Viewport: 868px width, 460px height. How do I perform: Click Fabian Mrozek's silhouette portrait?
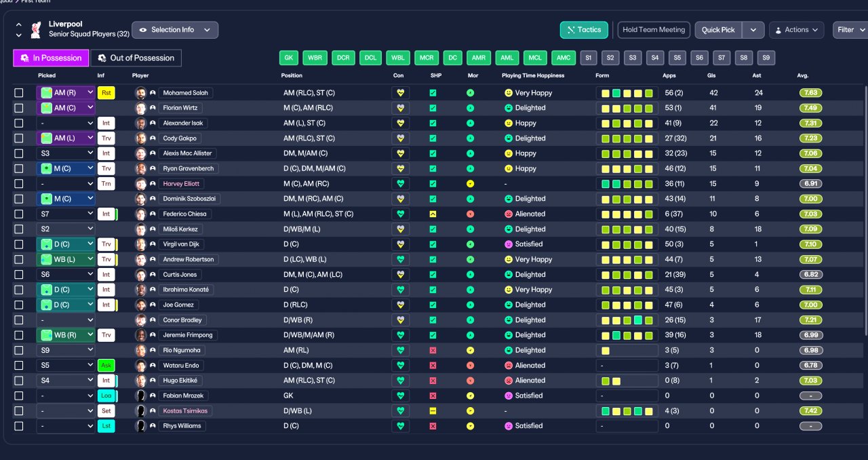coord(140,396)
